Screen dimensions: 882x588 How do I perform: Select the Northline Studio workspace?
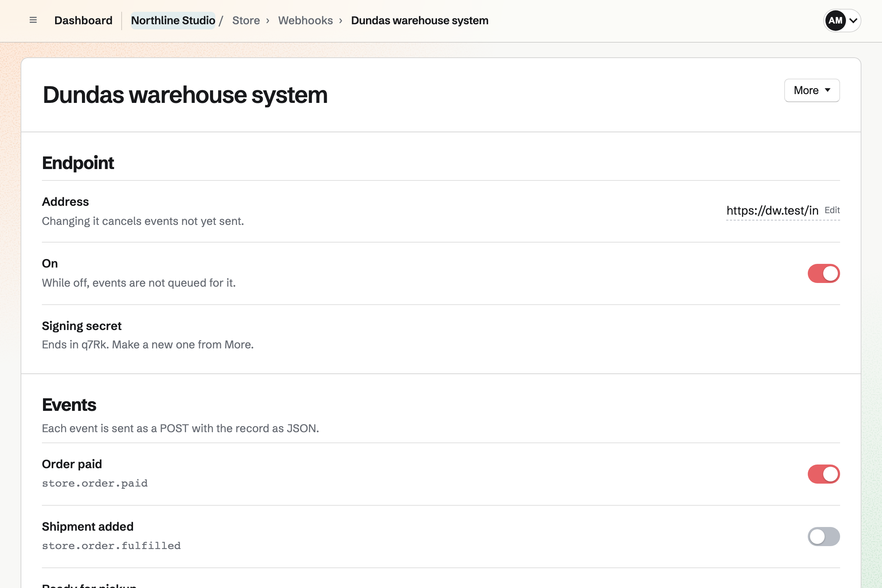click(x=173, y=20)
